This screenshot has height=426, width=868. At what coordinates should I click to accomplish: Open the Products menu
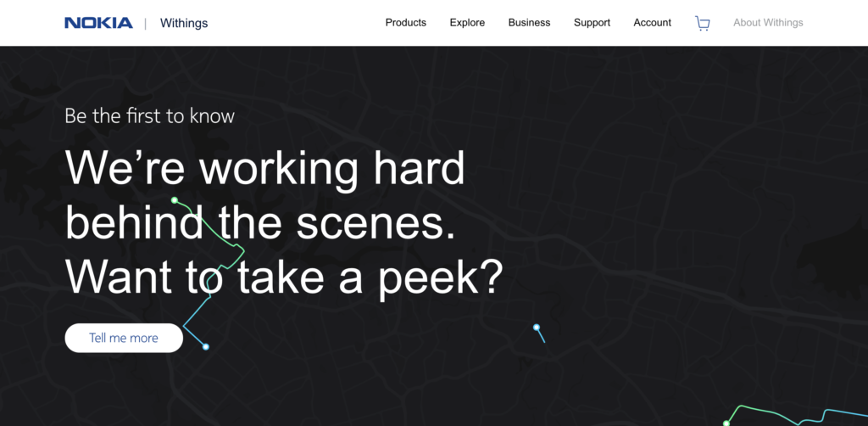405,23
